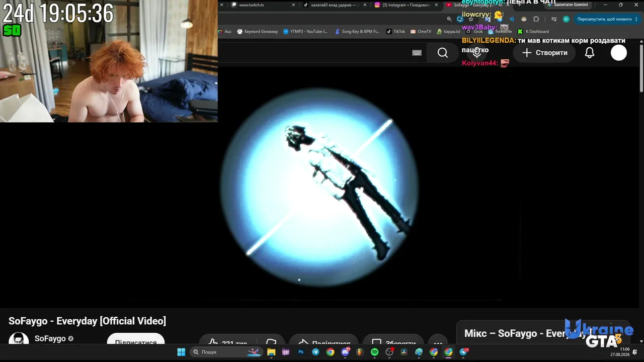This screenshot has height=362, width=644.
Task: Close the TikTok калатай3 tab
Action: (365, 5)
